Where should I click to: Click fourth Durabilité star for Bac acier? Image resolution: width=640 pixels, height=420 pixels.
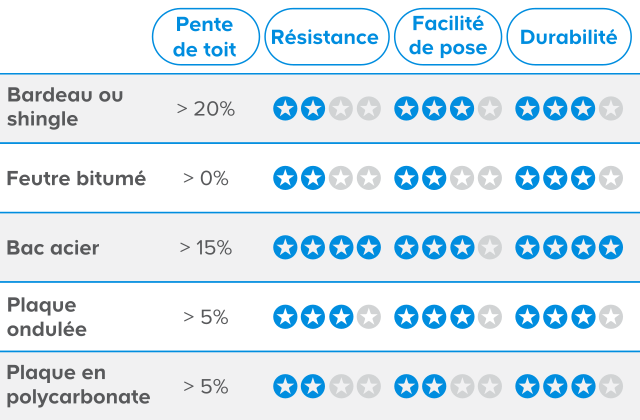(609, 247)
